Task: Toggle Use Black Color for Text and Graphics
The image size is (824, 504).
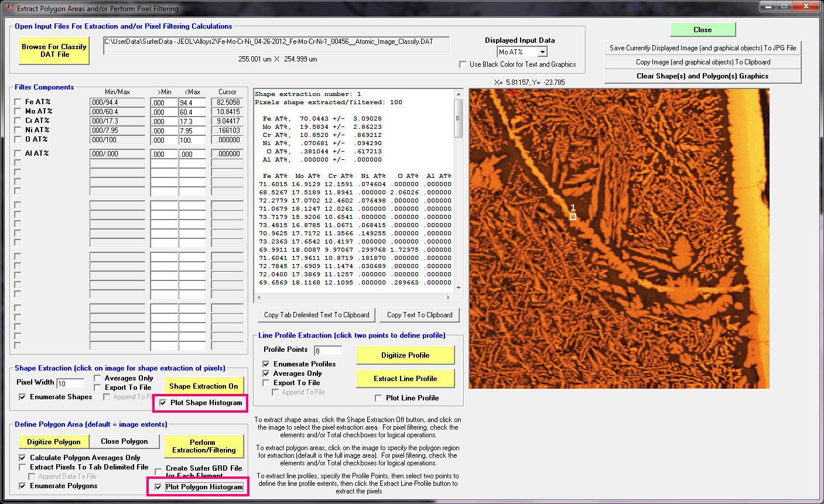Action: click(x=463, y=64)
